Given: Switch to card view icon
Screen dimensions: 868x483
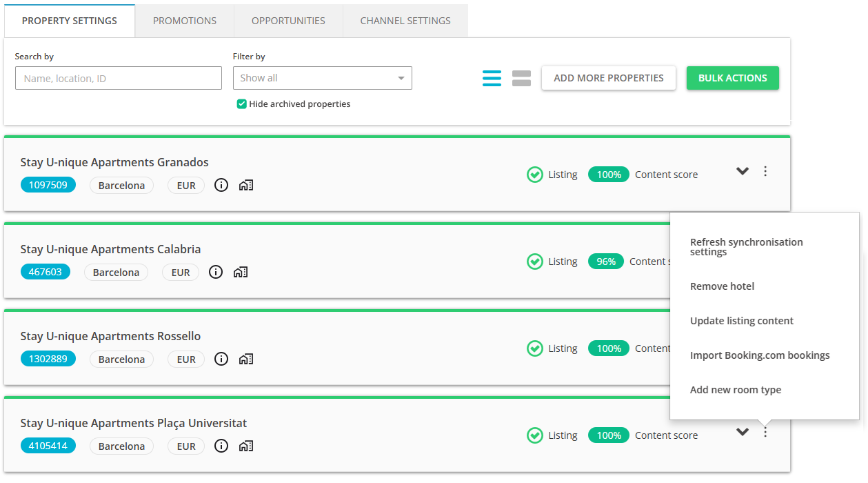Looking at the screenshot, I should (521, 78).
